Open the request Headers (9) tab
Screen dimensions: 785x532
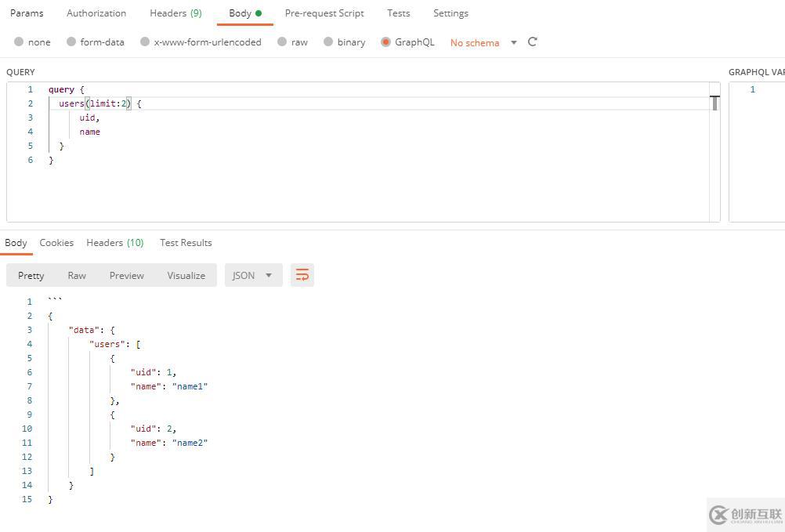tap(175, 13)
